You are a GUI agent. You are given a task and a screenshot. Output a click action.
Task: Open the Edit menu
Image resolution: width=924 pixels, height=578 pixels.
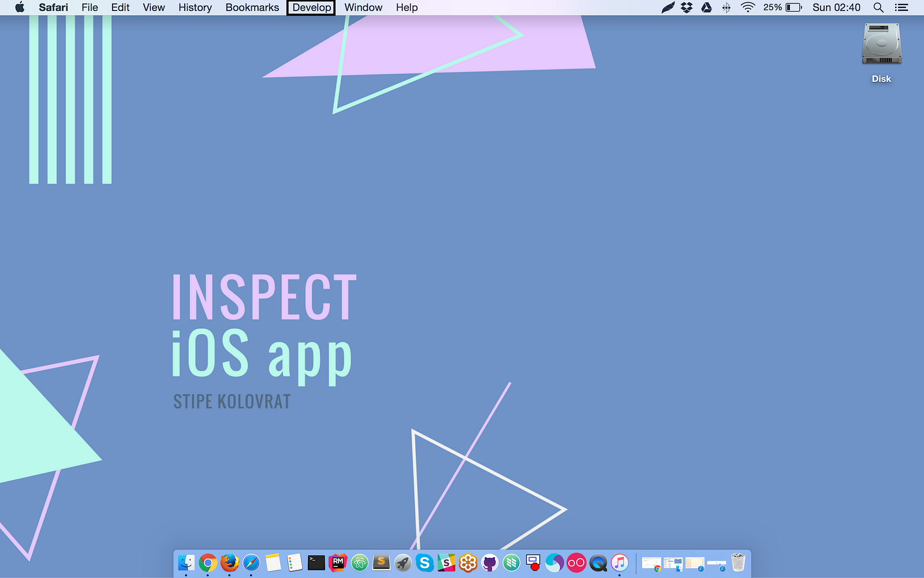(120, 8)
